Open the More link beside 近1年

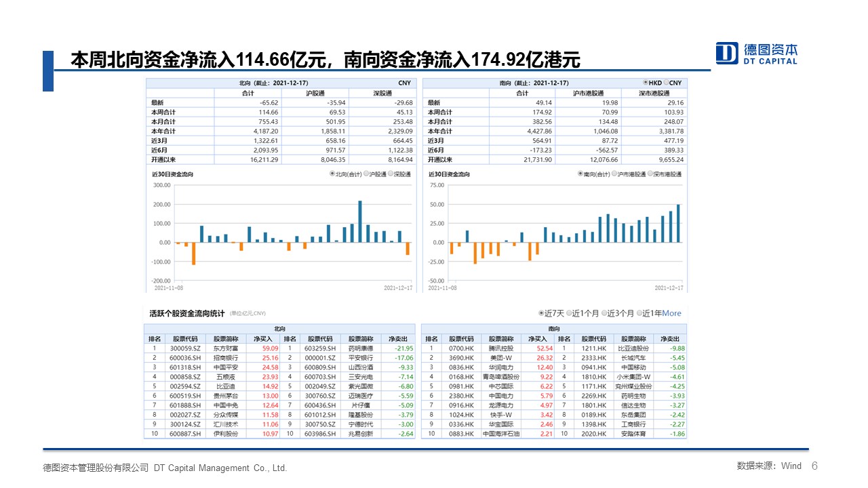[671, 313]
